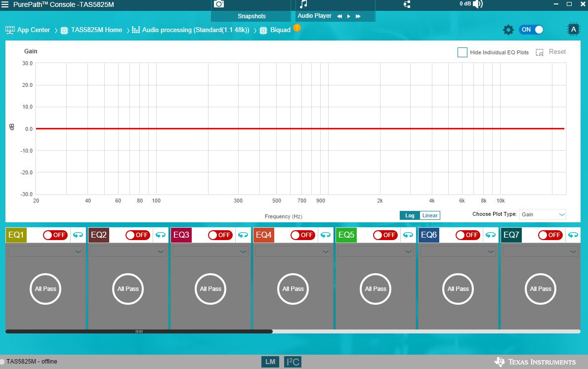Rewind in Audio Player
The height and width of the screenshot is (369, 588).
(339, 16)
